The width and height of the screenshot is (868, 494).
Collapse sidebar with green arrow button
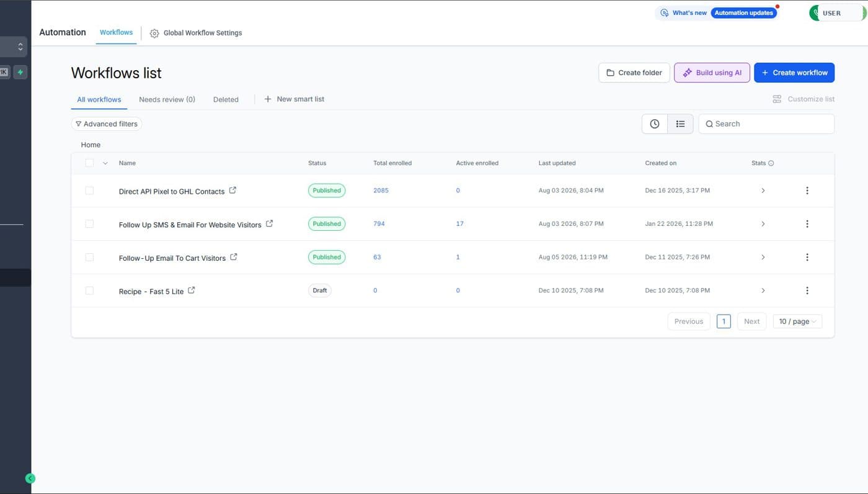pos(30,478)
